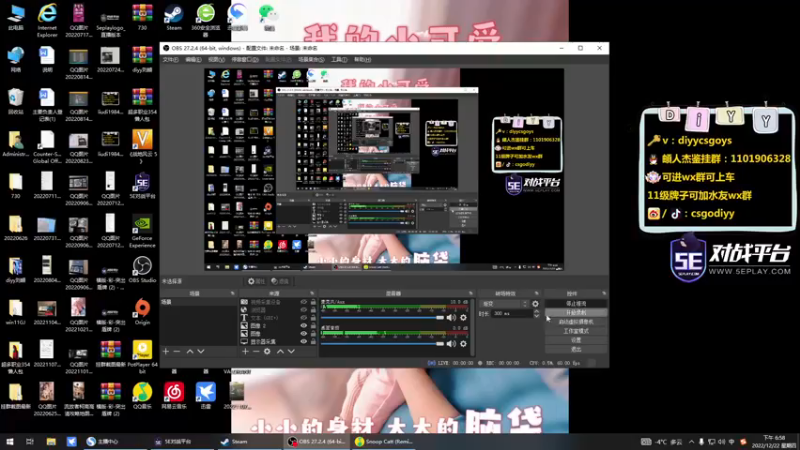
Task: Toggle visibility of the 图像 source
Action: (304, 334)
